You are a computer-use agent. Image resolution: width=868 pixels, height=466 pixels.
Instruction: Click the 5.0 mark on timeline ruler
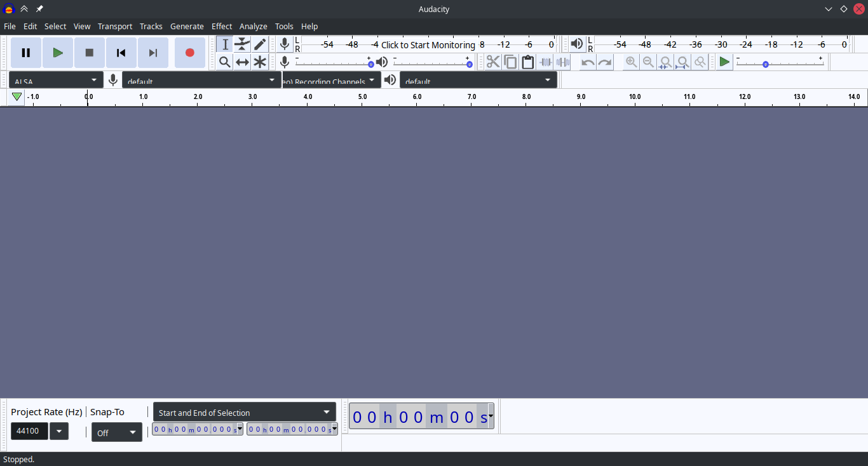[362, 97]
